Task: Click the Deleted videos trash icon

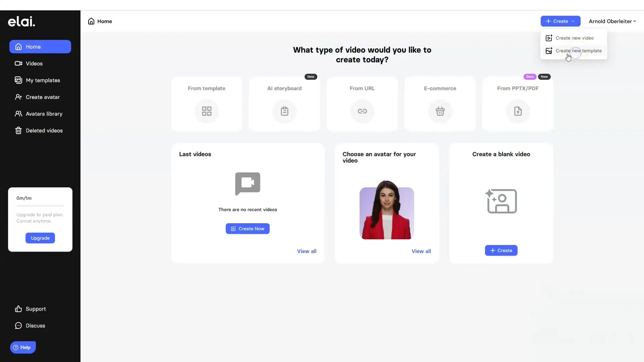Action: 18,130
